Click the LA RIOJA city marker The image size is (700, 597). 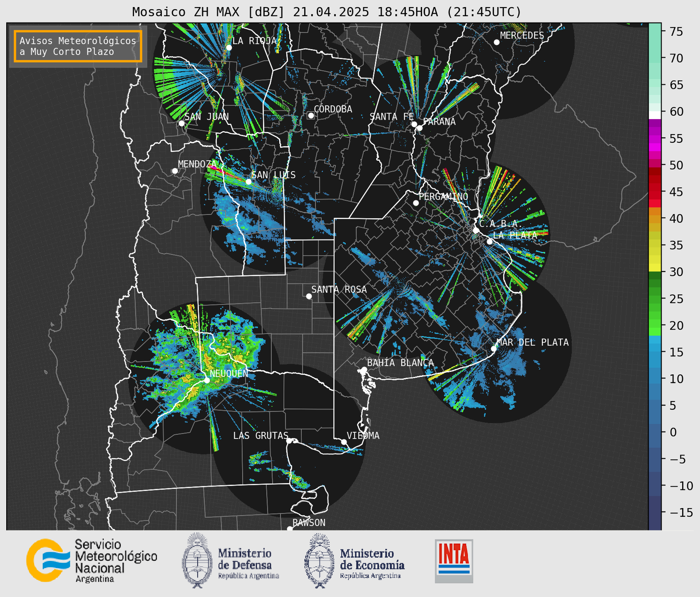229,48
